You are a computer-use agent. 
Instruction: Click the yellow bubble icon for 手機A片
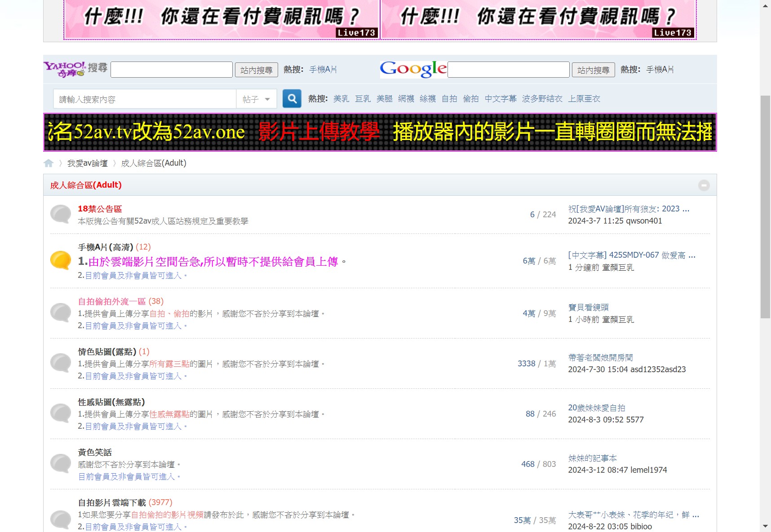tap(61, 260)
